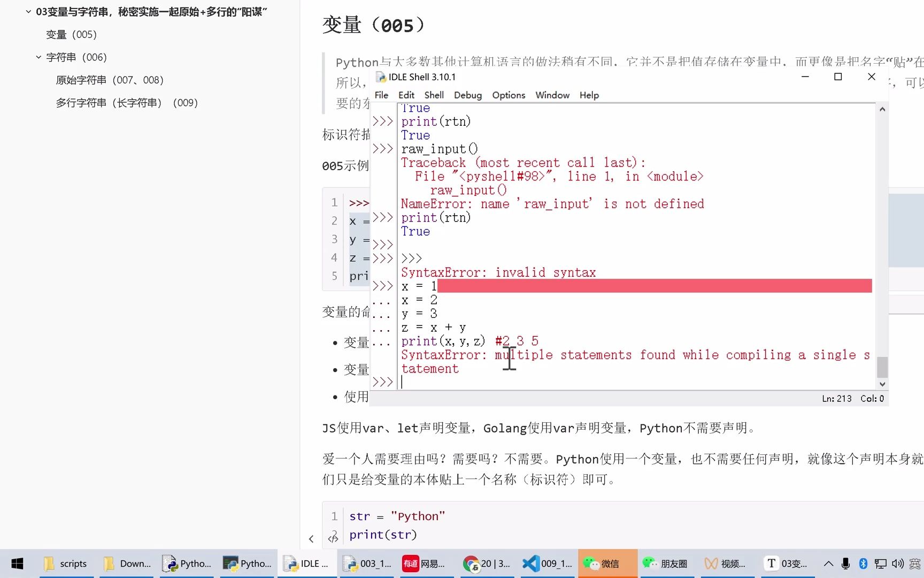Open the 003_1... Python file taskbar item
This screenshot has width=924, height=578.
point(367,564)
